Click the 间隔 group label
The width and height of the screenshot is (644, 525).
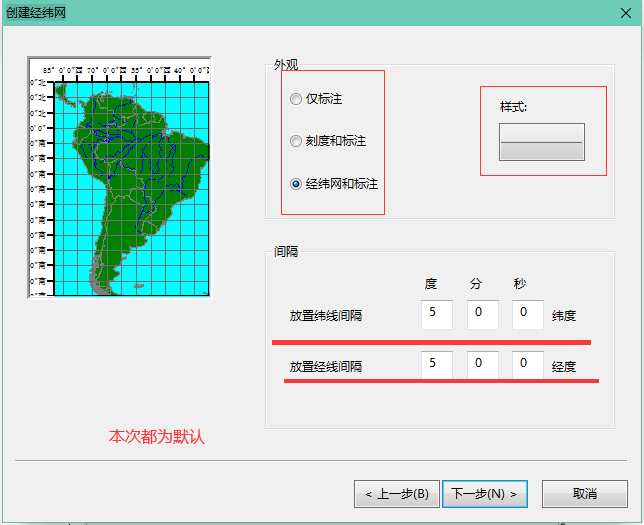[286, 251]
